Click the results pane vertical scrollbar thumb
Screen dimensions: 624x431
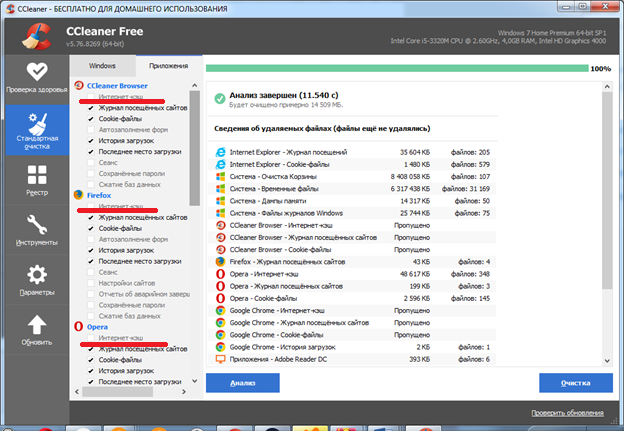click(607, 191)
